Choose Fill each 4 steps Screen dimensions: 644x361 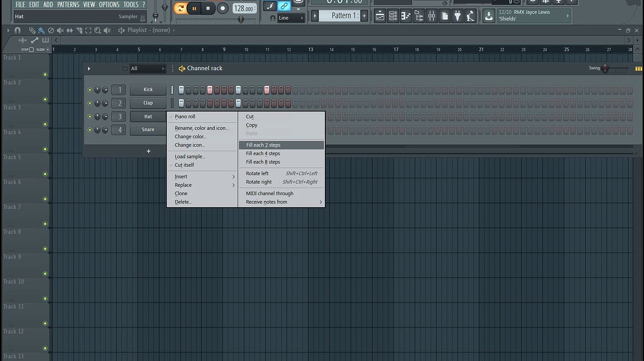[282, 153]
